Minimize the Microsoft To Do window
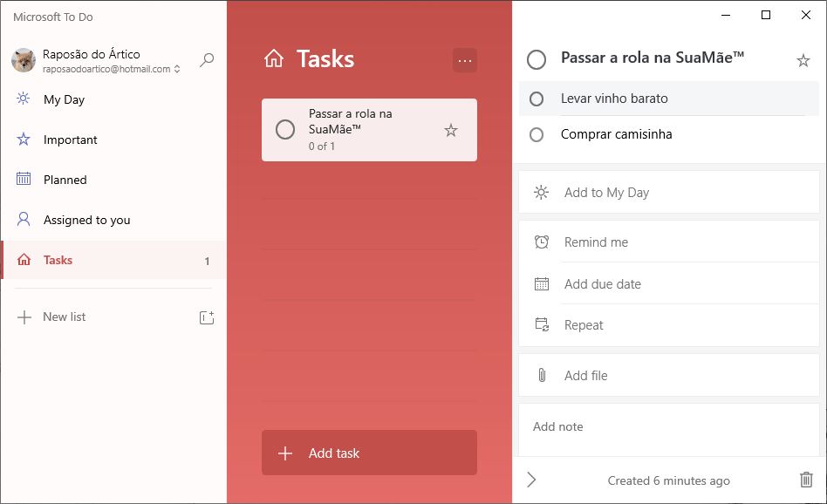Viewport: 827px width, 504px height. pos(726,16)
